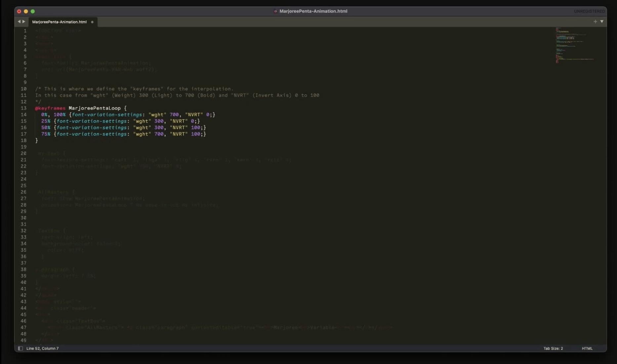
Task: Click the file icon in the title bar
Action: (275, 11)
